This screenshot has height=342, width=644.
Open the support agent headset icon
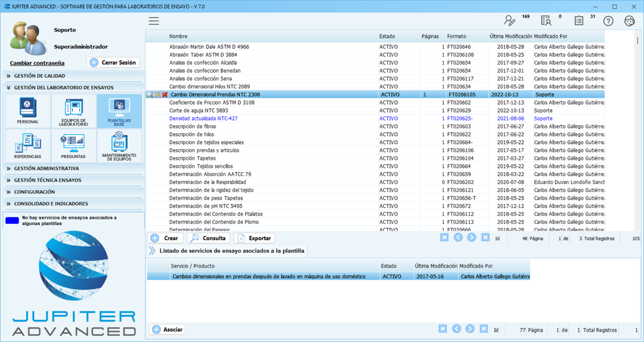630,21
